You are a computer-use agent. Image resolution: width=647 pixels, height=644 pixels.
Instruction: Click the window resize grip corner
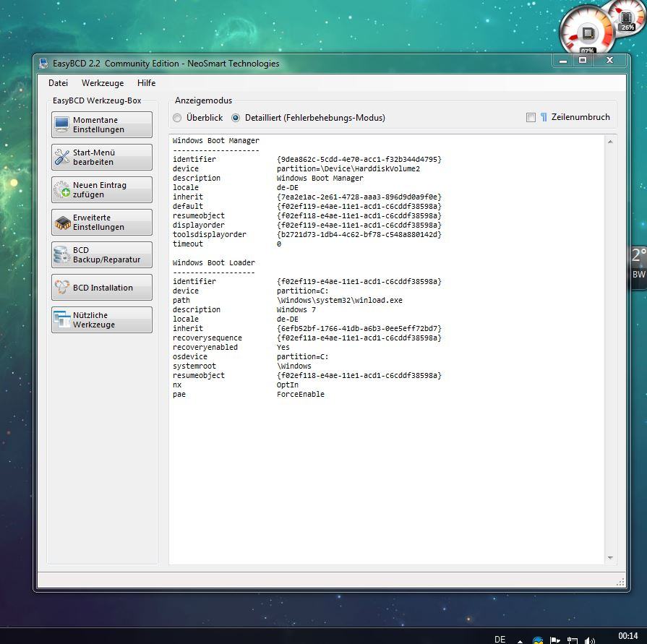pyautogui.click(x=620, y=582)
